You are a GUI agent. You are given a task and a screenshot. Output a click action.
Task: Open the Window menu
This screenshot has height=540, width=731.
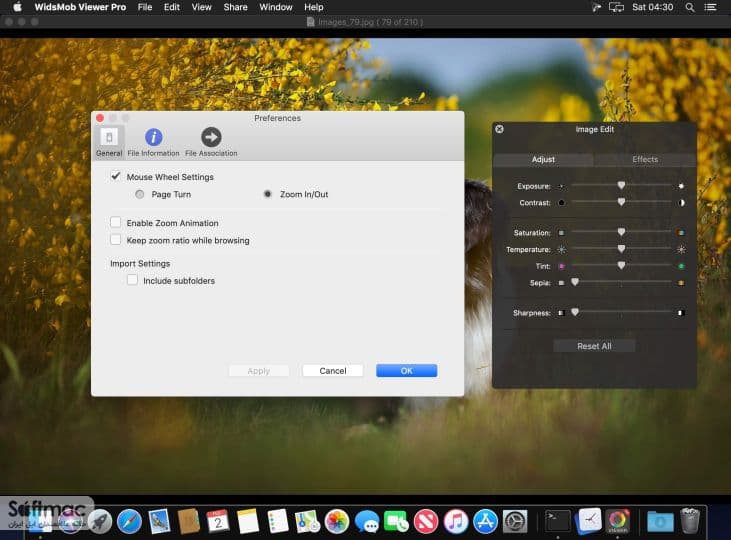point(276,7)
